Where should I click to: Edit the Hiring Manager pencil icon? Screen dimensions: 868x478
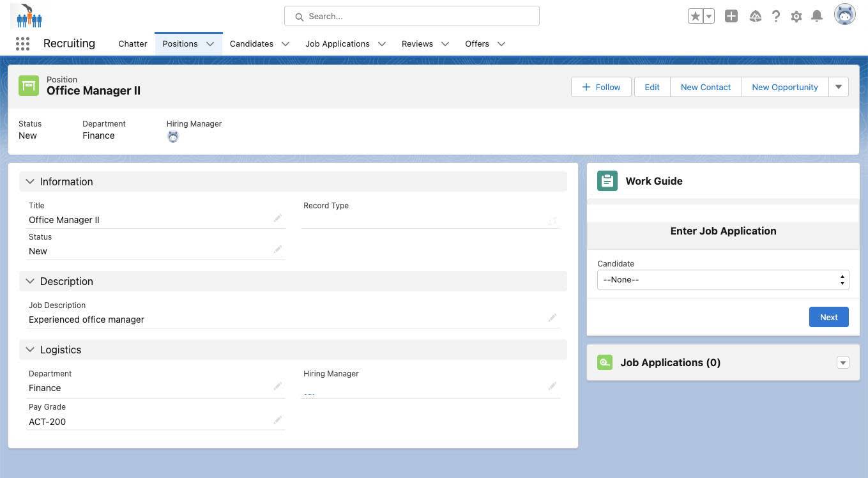552,386
